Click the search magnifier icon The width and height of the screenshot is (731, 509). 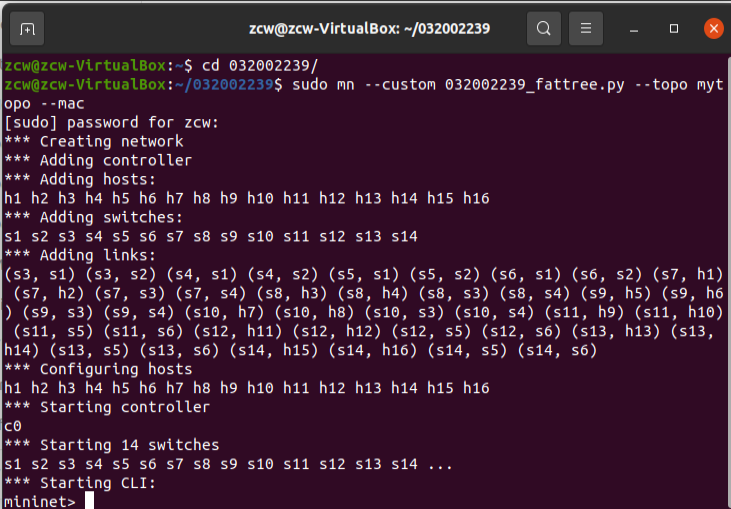tap(543, 28)
